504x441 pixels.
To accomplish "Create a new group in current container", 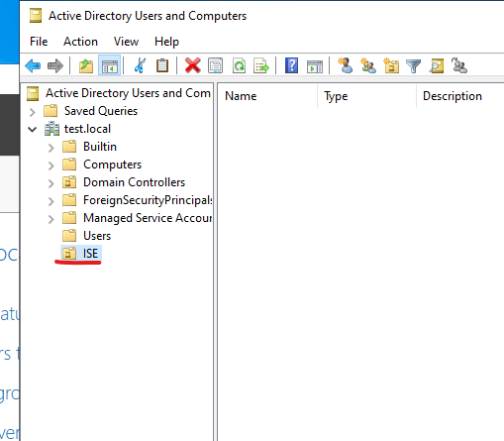I will pos(368,65).
